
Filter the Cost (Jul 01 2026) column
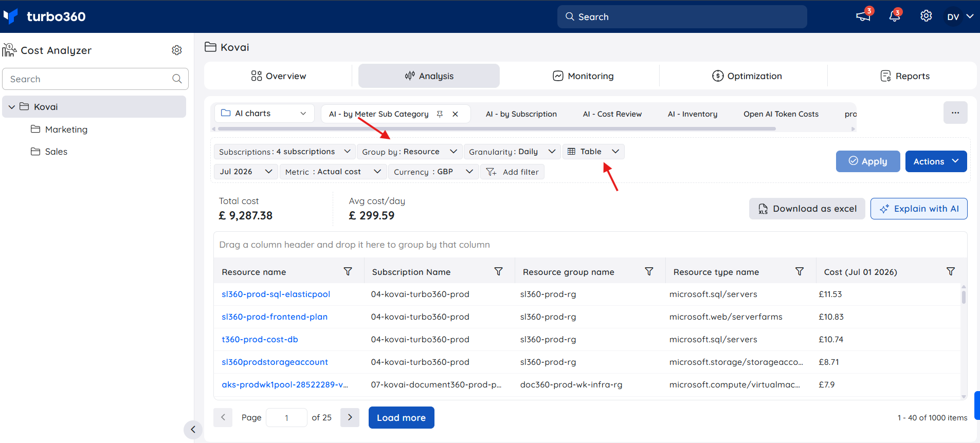(951, 271)
